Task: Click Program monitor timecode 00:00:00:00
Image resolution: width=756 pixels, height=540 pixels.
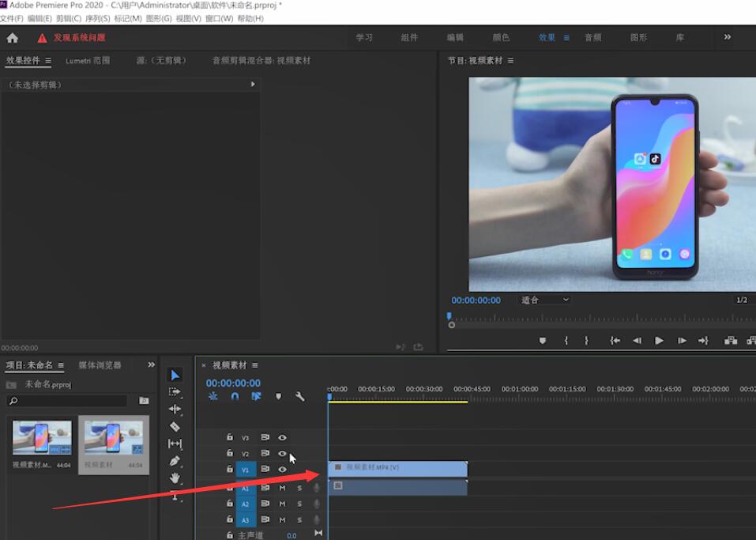Action: [x=476, y=300]
